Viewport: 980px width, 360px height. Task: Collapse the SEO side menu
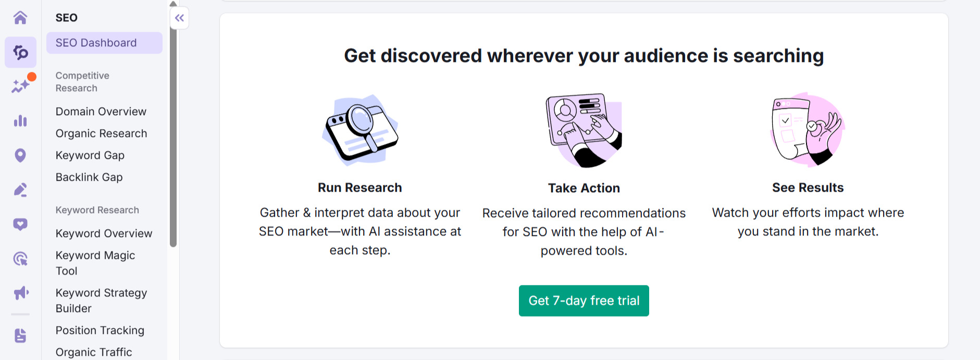[x=179, y=18]
